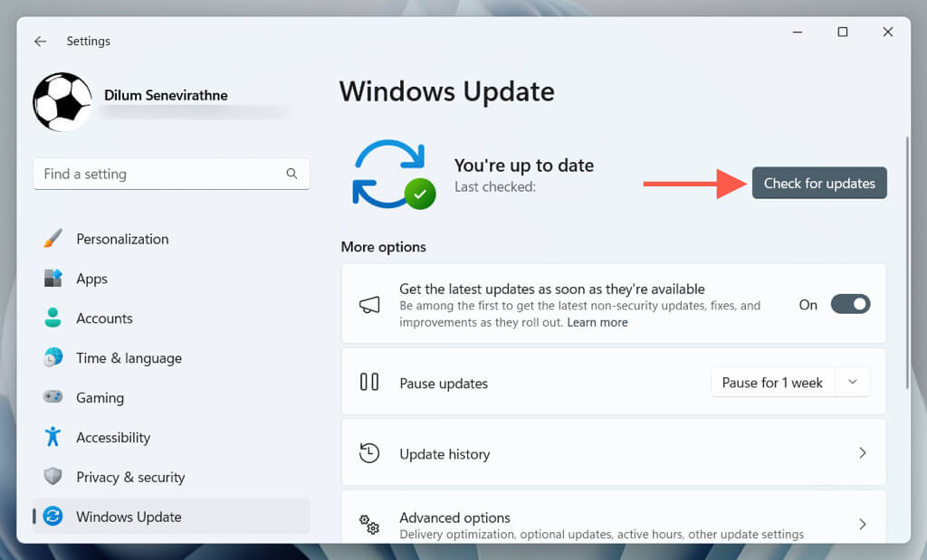
Task: Click the chevron on Advanced options row
Action: coord(863,524)
